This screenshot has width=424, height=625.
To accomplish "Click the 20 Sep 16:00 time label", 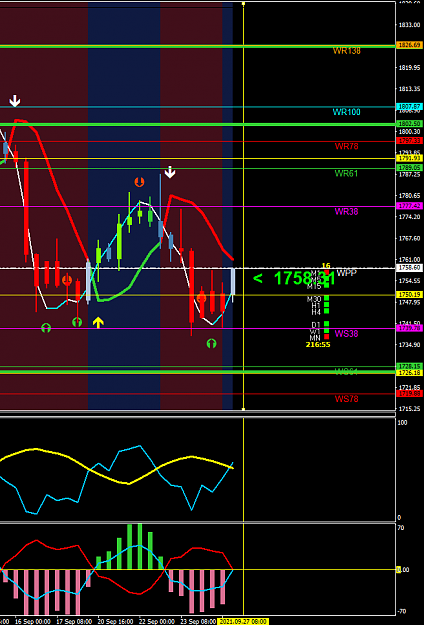I will [116, 622].
